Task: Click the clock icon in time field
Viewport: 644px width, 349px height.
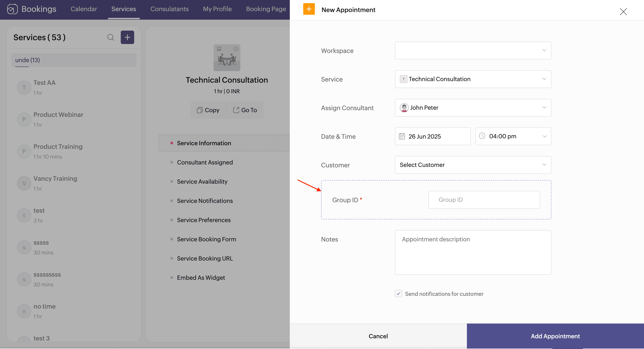Action: click(x=482, y=136)
